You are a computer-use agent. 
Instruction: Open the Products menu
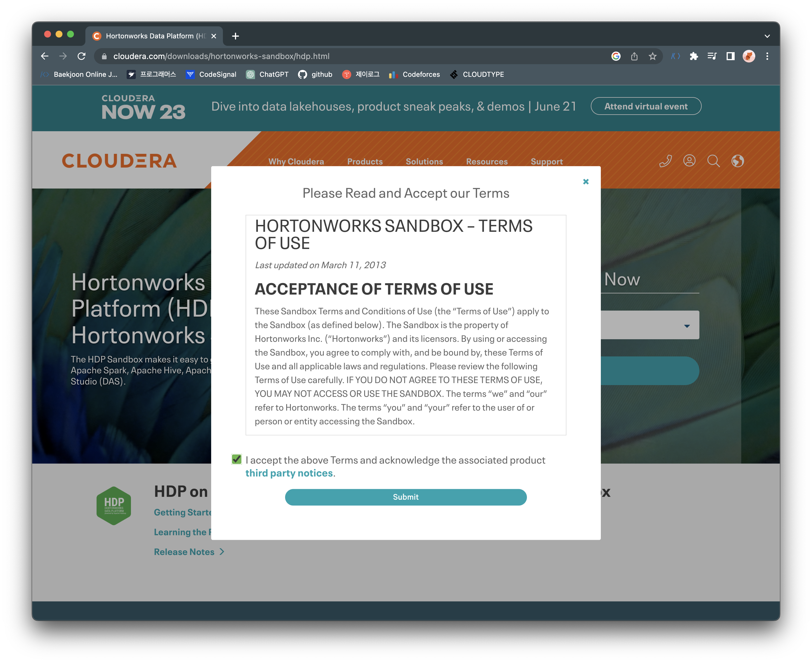coord(365,162)
